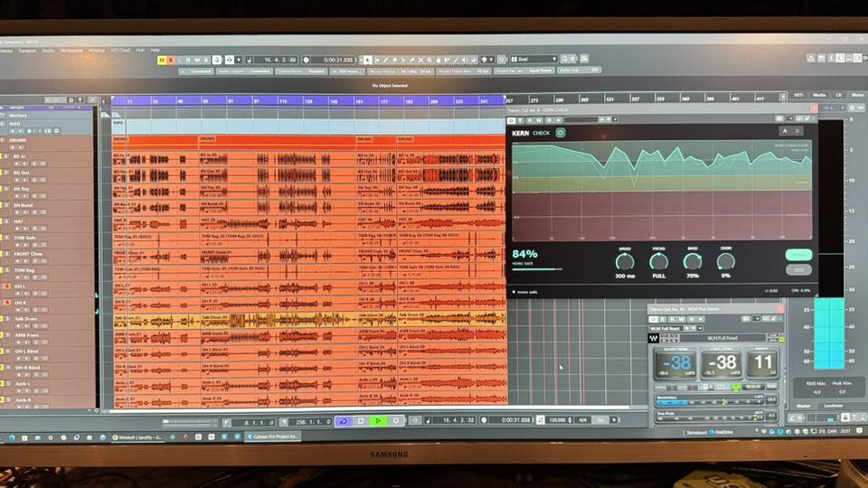Switch to the Master tab below meter
The image size is (868, 488).
click(803, 406)
